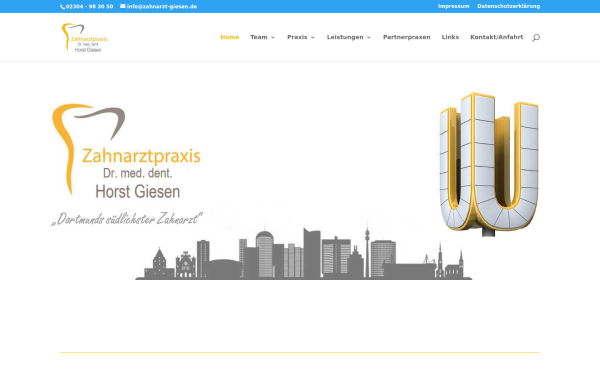Open the Team menu item
The width and height of the screenshot is (600, 375).
point(259,37)
